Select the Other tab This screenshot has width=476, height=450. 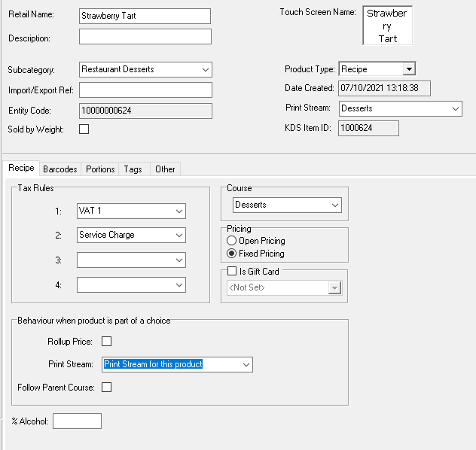click(165, 169)
